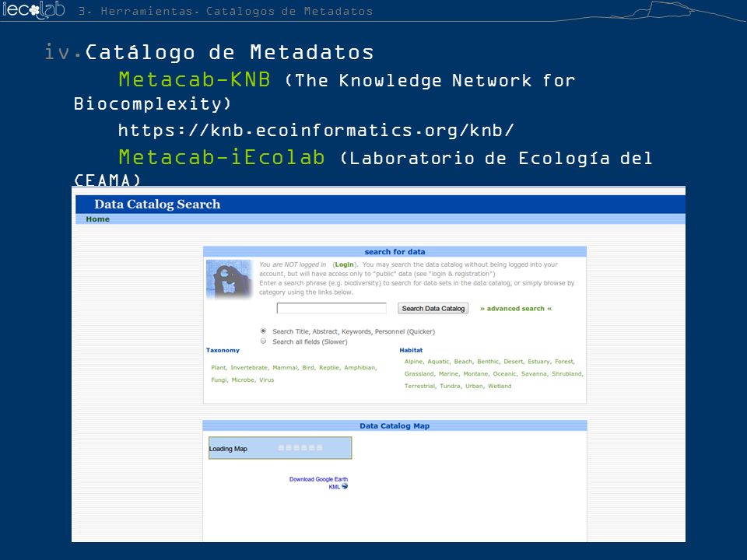Browse the Fungi taxonomy category
Viewport: 747px width, 560px height.
pos(219,380)
